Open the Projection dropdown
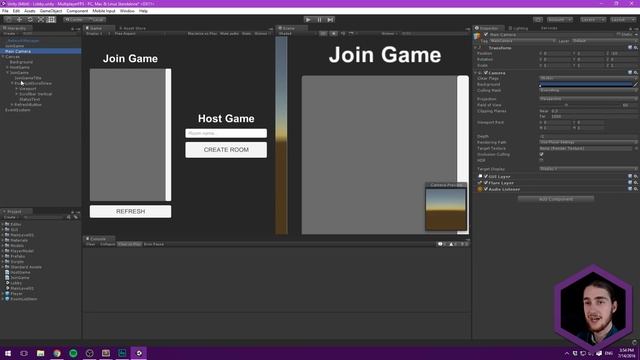640x360 pixels. [x=588, y=99]
